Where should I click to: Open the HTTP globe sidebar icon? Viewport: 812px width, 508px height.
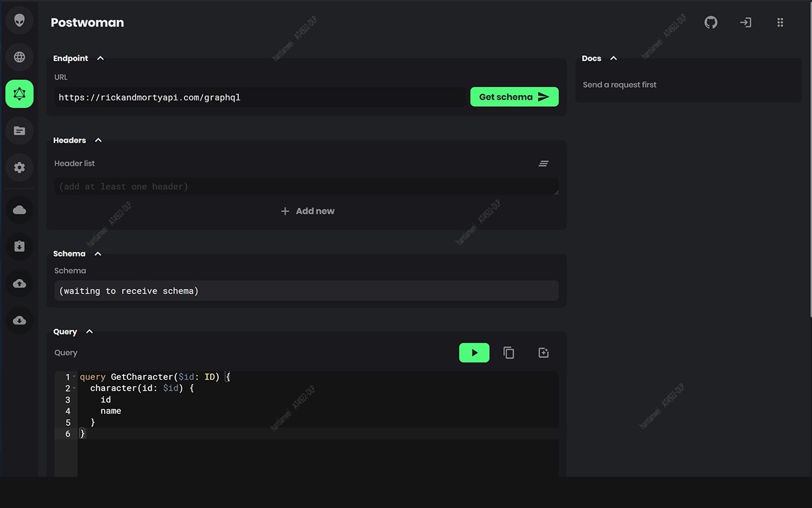pos(20,57)
